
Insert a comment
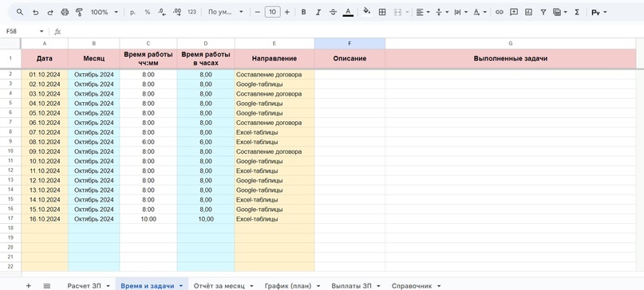(x=514, y=12)
